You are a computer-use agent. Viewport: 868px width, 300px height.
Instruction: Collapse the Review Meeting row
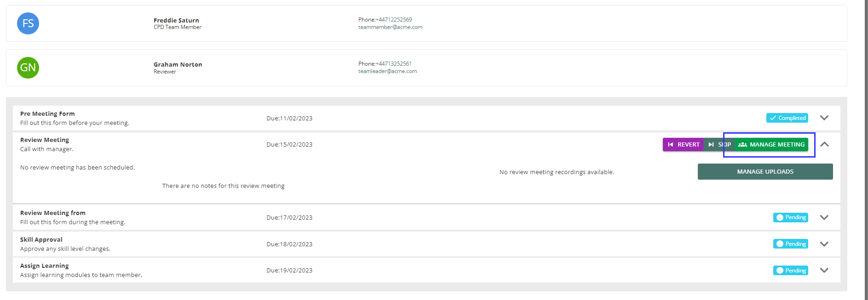click(x=824, y=145)
